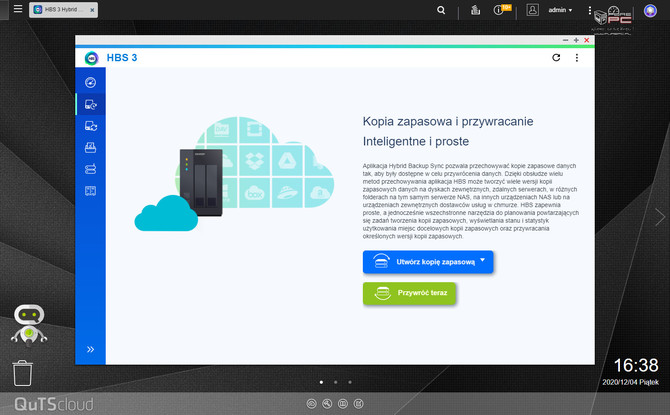
Task: Expand the admin account dropdown
Action: (x=560, y=10)
